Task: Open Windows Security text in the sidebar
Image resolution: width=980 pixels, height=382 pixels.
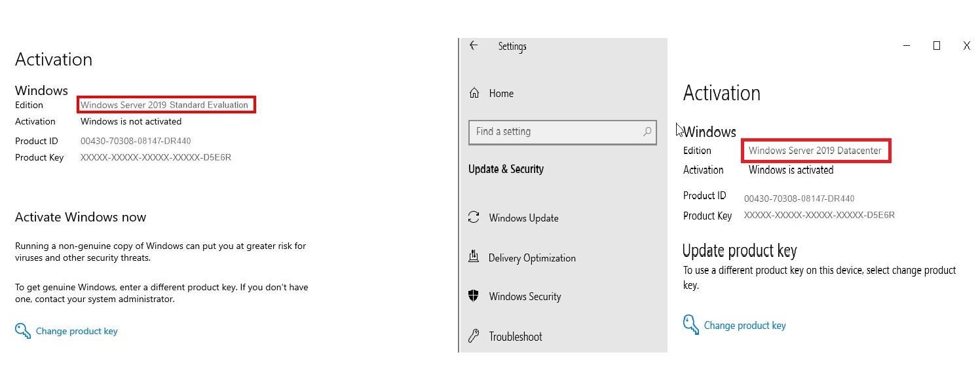Action: (525, 297)
